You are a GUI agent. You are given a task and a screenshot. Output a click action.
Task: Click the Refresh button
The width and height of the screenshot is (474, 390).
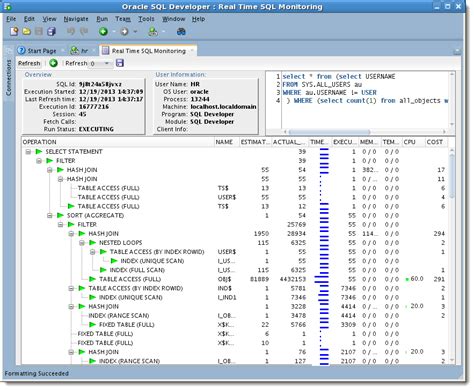tap(29, 63)
